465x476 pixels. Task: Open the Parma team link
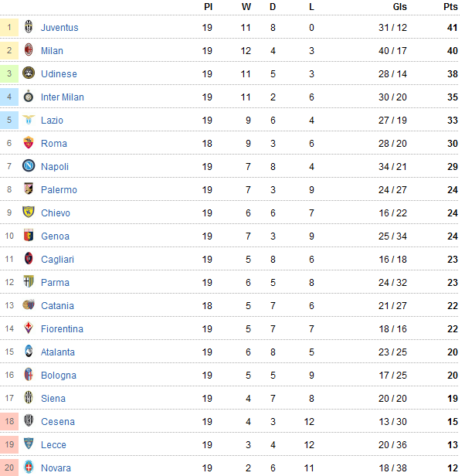coord(55,283)
